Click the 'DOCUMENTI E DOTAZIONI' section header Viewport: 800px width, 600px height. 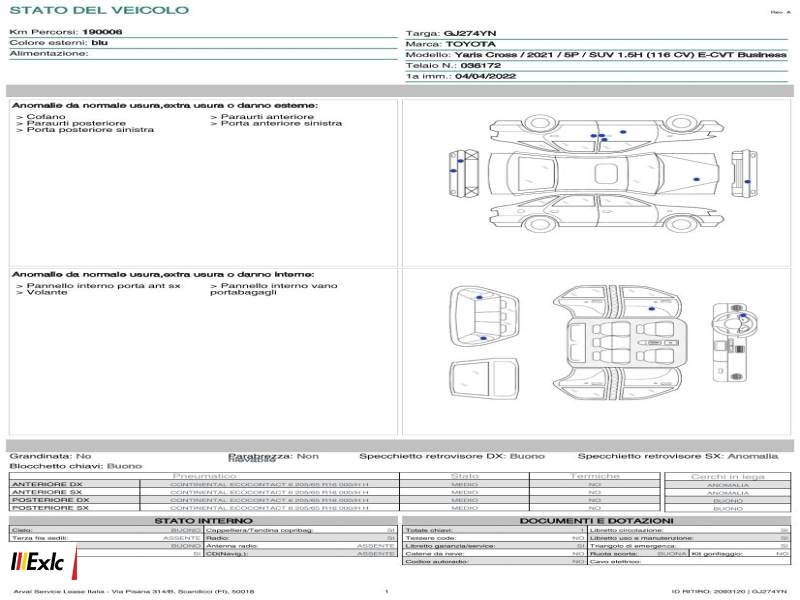pos(596,521)
